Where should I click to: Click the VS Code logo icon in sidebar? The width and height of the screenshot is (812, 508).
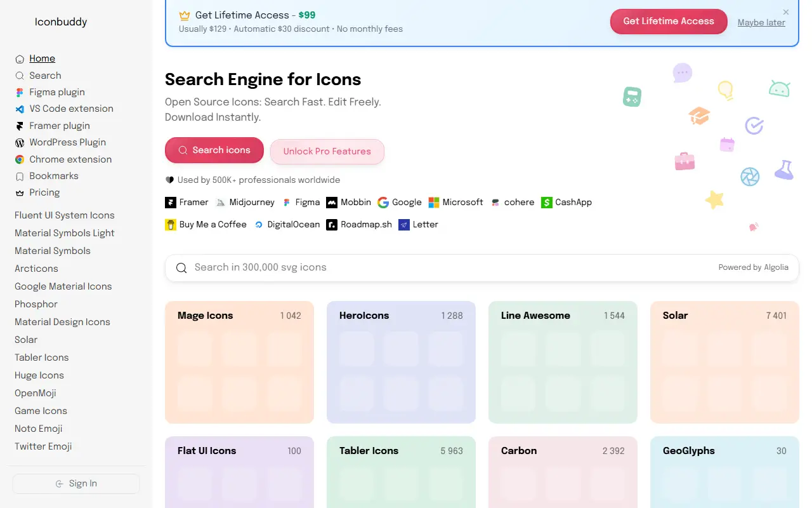[x=20, y=109]
